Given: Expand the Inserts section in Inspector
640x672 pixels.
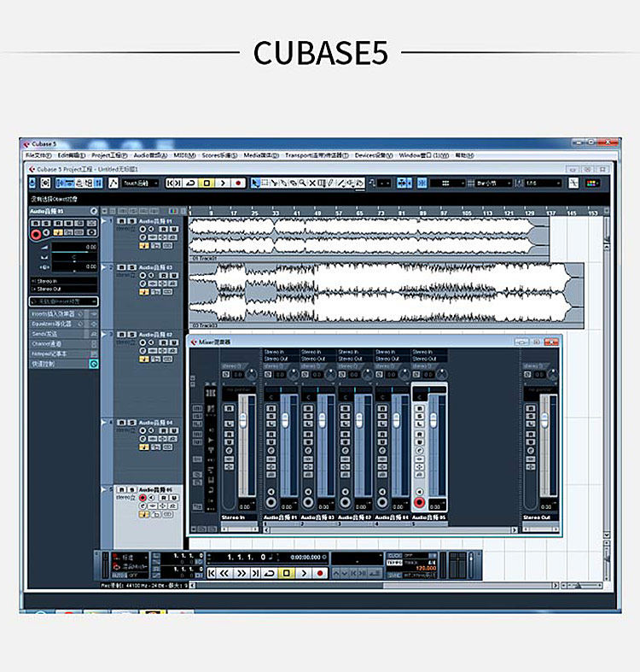Looking at the screenshot, I should coord(63,314).
